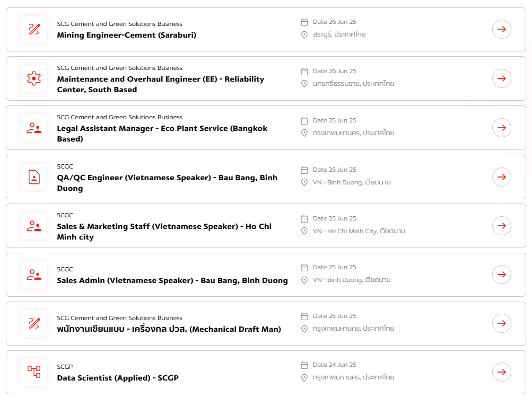Click the document icon beside QA/QC Engineer
Image resolution: width=532 pixels, height=398 pixels.
point(34,177)
